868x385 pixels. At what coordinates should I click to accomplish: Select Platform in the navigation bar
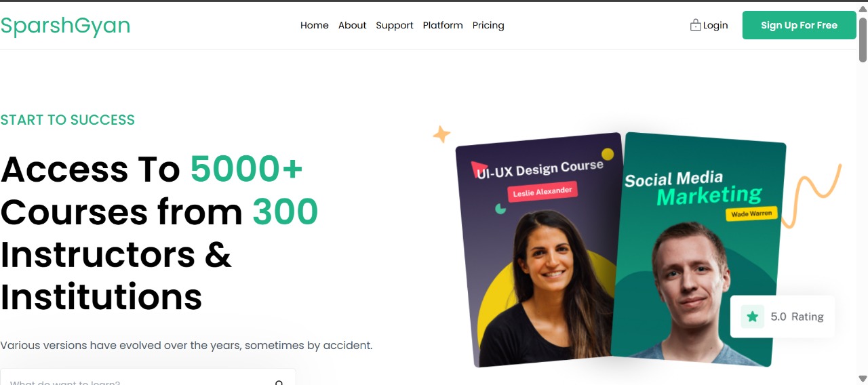coord(443,25)
